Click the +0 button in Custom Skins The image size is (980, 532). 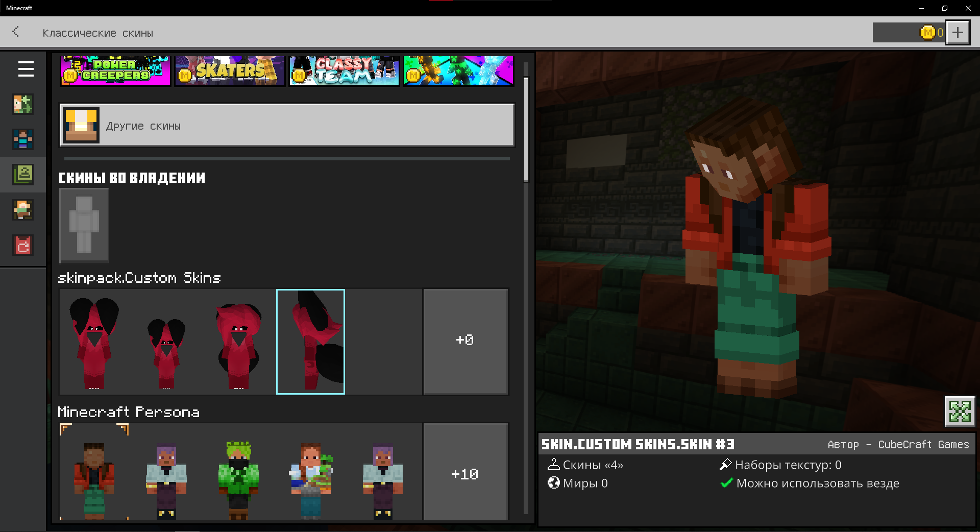465,341
